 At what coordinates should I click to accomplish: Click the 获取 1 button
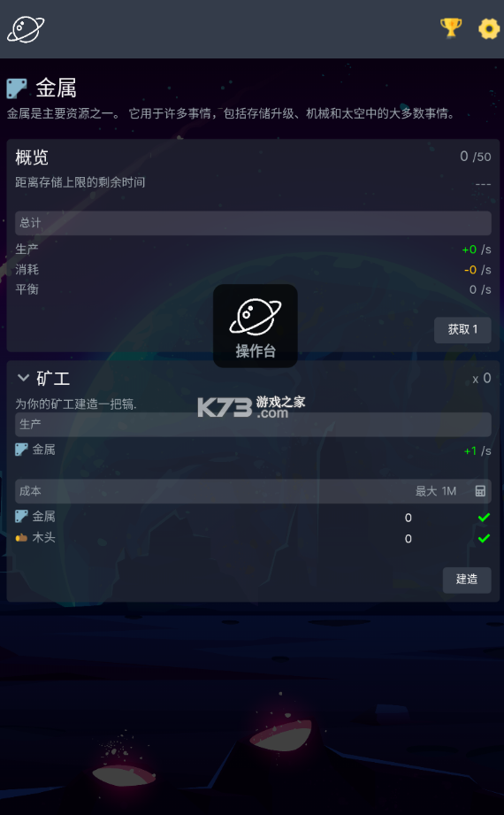tap(462, 329)
